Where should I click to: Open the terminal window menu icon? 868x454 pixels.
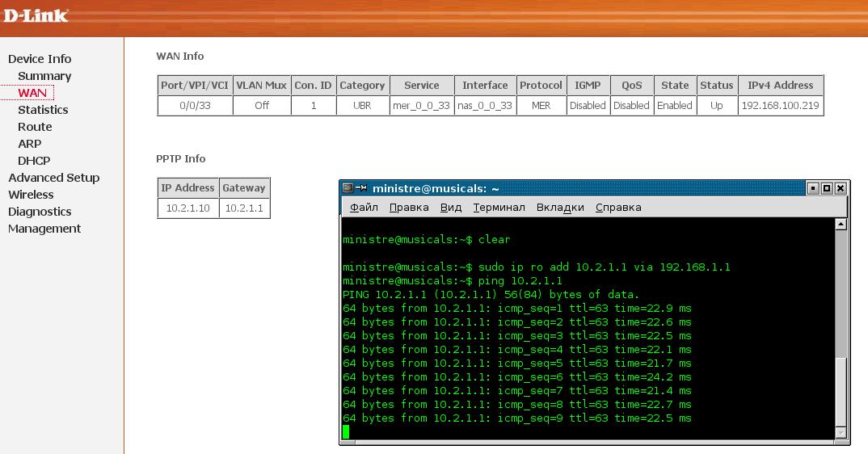click(x=348, y=188)
